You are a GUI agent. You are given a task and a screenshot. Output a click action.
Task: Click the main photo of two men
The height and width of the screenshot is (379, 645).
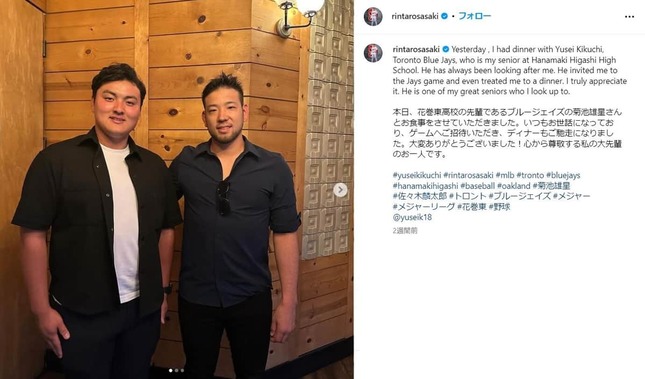[x=177, y=189]
